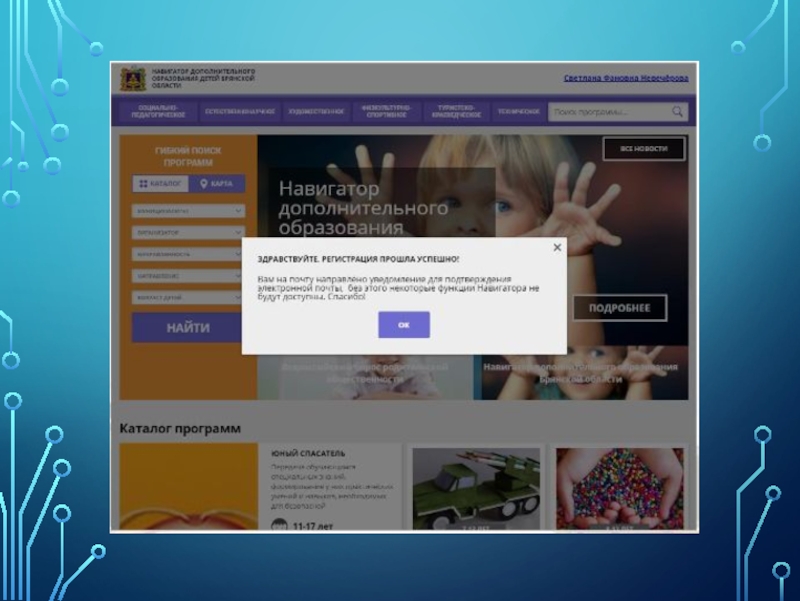Click the Навигатор дополнительного образования site title text
This screenshot has height=601, width=800.
pos(204,78)
